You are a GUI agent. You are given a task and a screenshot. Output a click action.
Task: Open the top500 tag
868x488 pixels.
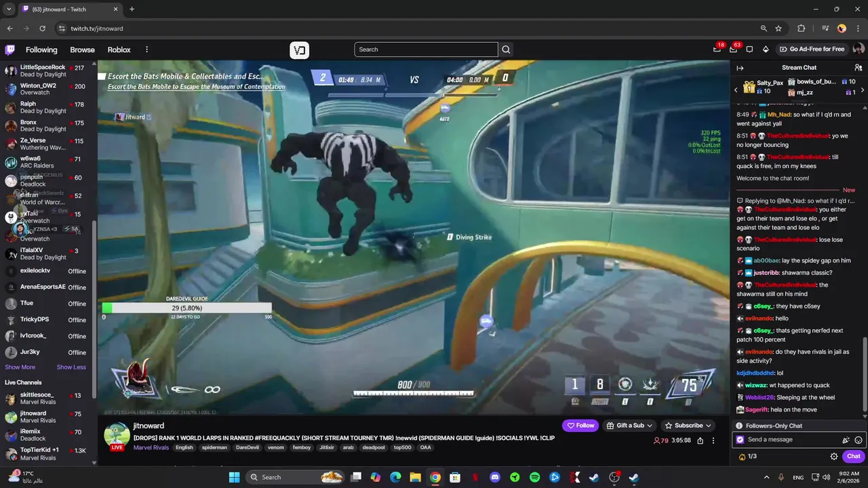click(403, 448)
